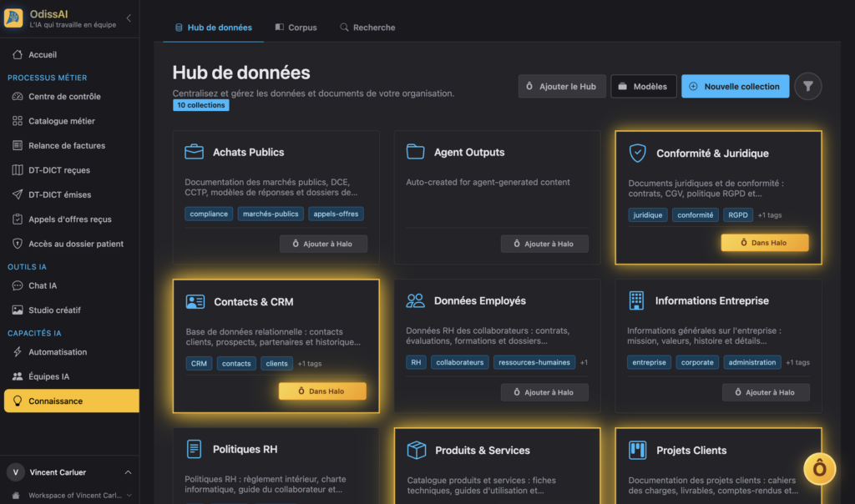
Task: Click Politiques RH document icon
Action: click(194, 449)
